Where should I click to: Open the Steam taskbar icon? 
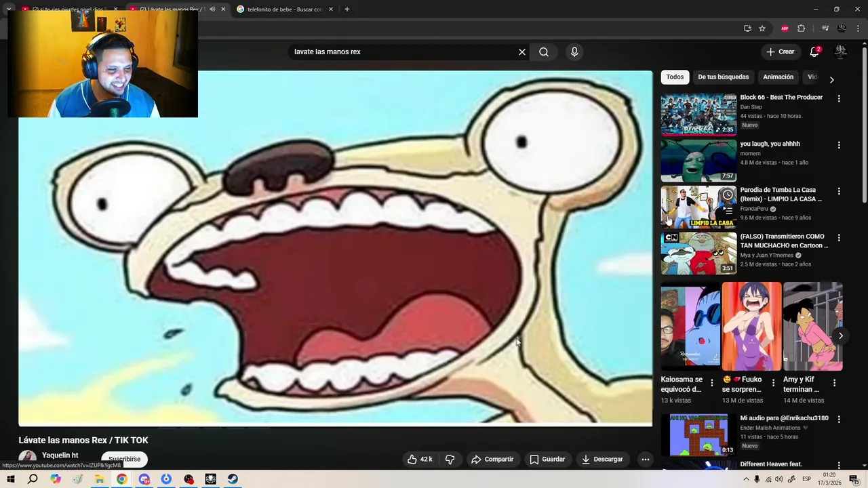[233, 479]
